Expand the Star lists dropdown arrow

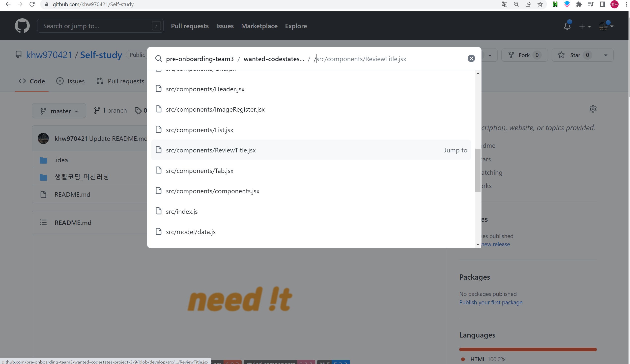(605, 55)
